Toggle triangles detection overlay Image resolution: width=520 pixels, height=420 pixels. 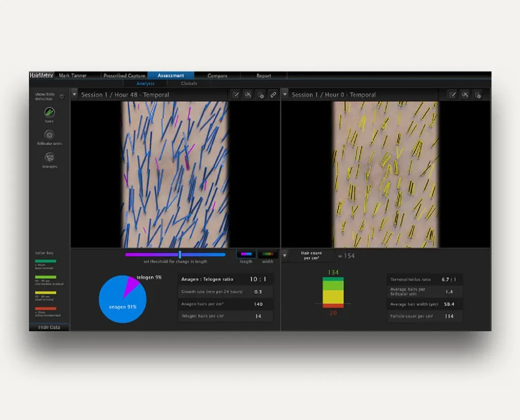click(x=49, y=157)
